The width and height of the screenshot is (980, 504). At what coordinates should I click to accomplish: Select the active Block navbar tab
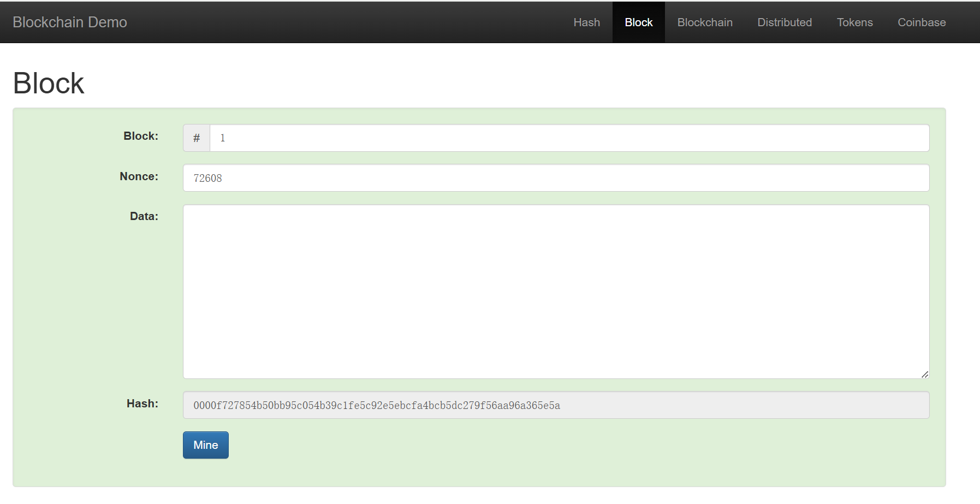click(638, 22)
